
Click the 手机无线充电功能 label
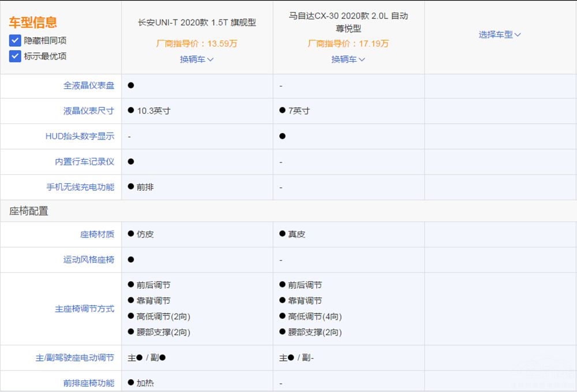point(80,187)
